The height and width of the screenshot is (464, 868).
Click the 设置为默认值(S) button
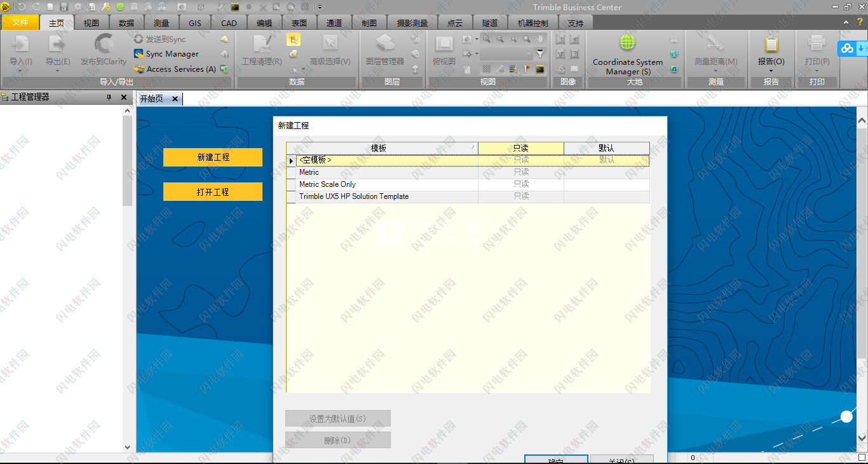(338, 418)
